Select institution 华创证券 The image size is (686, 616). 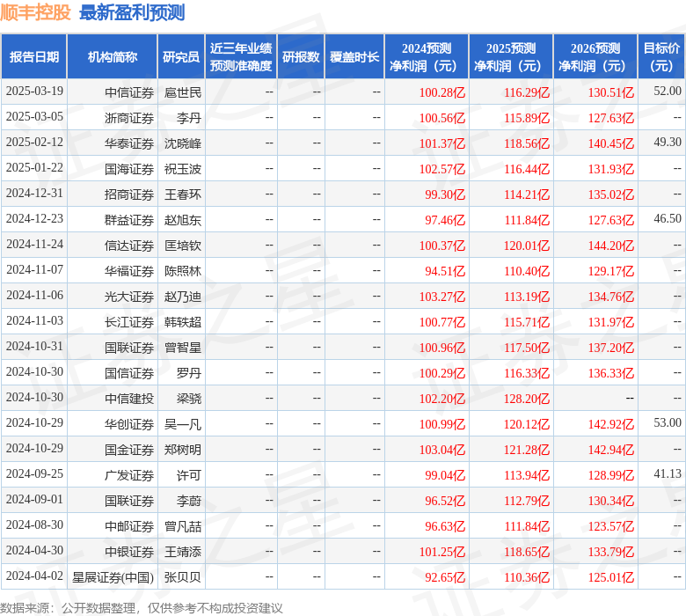point(129,424)
